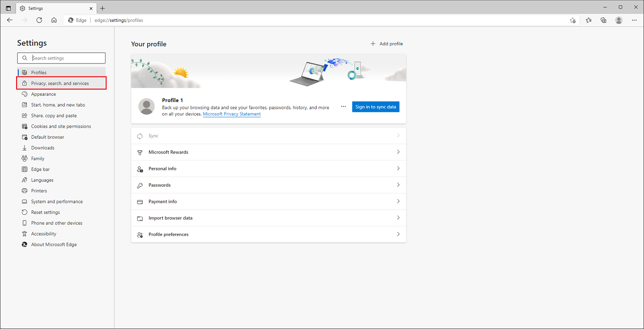Click the Payment info card icon
Image resolution: width=644 pixels, height=329 pixels.
pyautogui.click(x=140, y=202)
